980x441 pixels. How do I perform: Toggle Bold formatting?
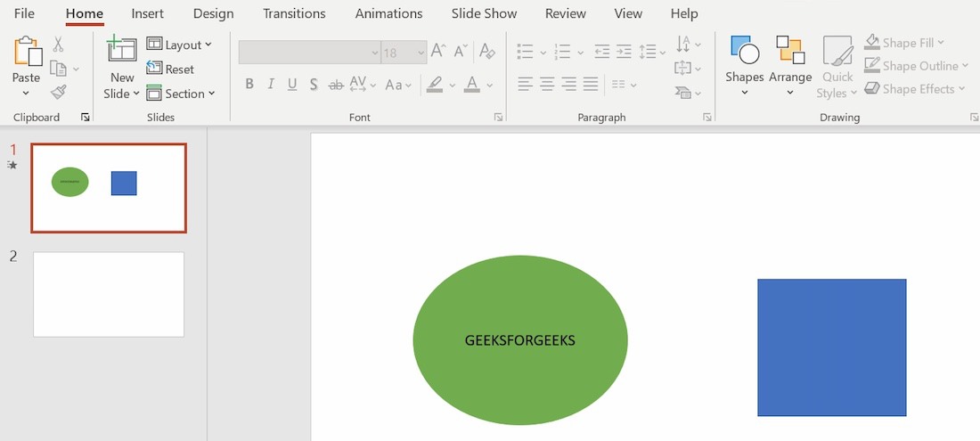tap(249, 84)
